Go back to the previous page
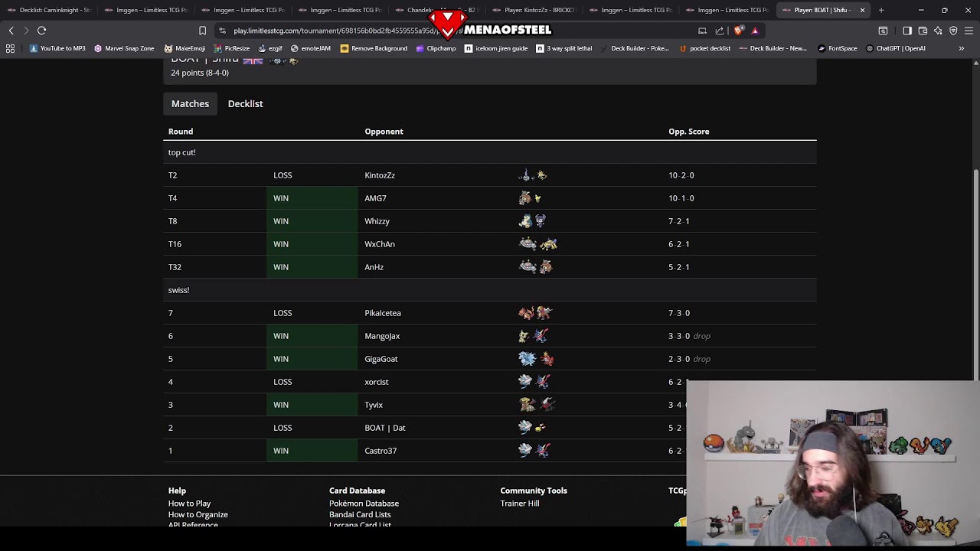Screen dimensions: 980x551 11,31
